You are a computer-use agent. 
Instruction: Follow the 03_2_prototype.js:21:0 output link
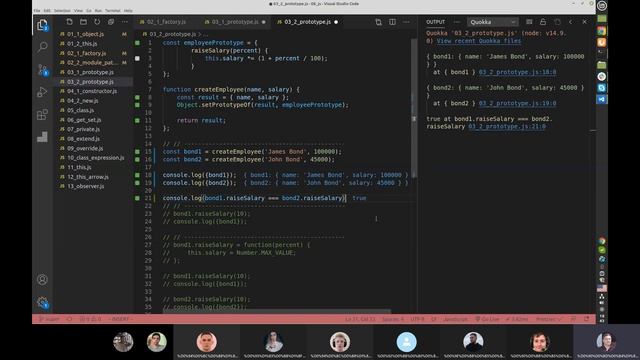(x=507, y=127)
